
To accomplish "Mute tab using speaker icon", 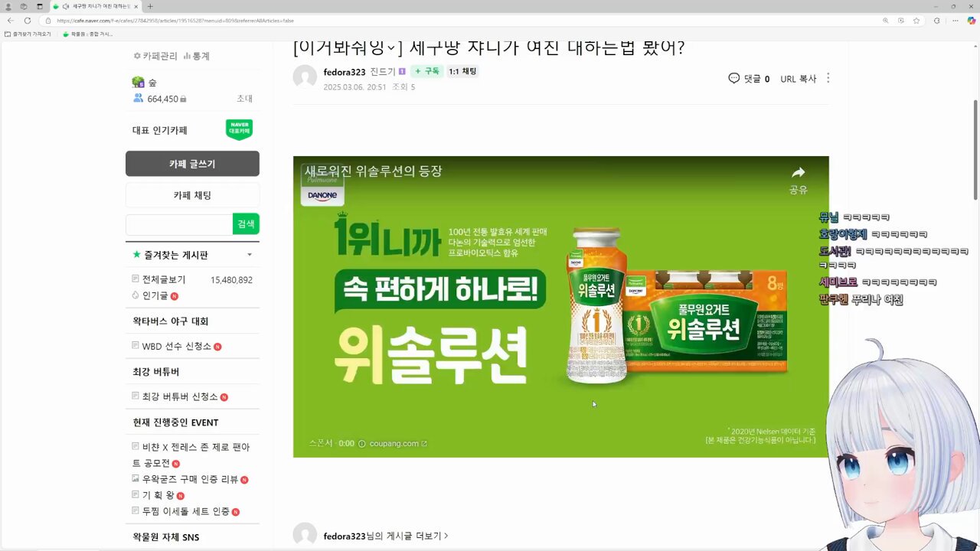I will click(x=66, y=6).
